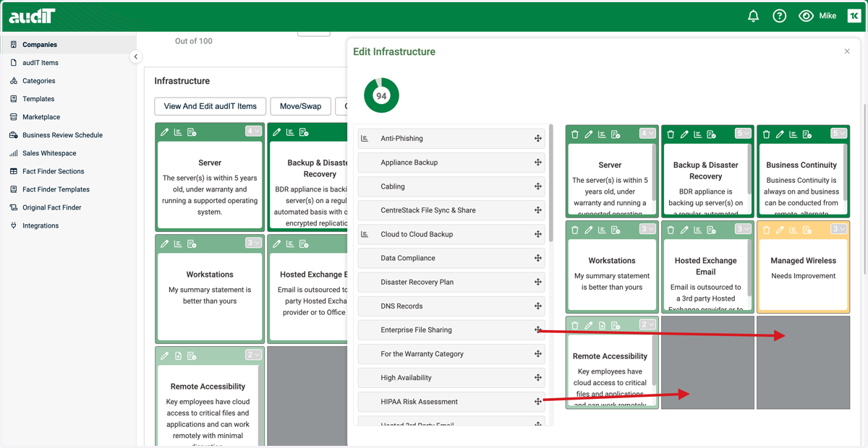Delete the Managed Wireless card
This screenshot has width=868, height=448.
767,230
